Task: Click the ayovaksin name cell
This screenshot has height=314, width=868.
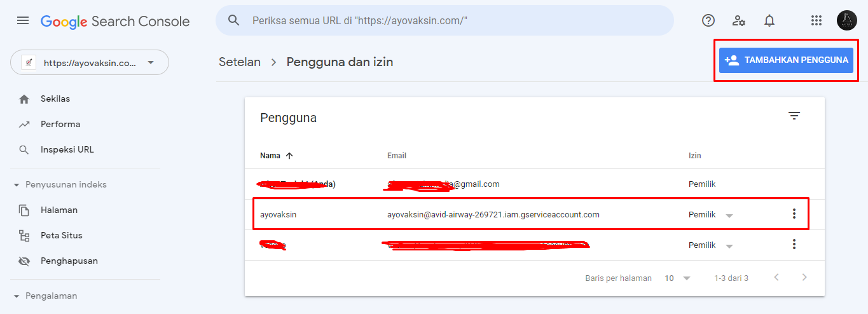Action: (279, 215)
